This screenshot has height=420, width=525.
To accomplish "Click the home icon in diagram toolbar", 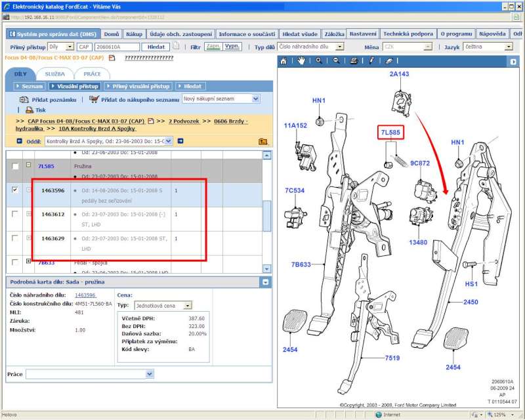I will point(283,60).
